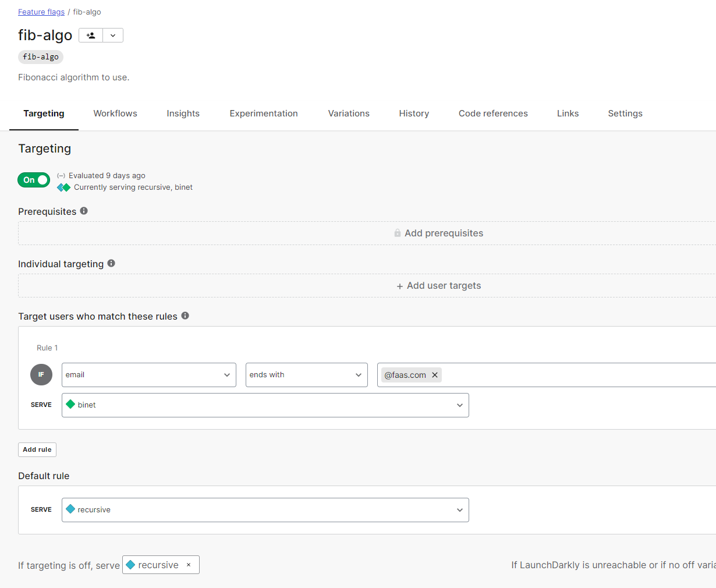Click the Individual targeting info icon

pos(111,263)
